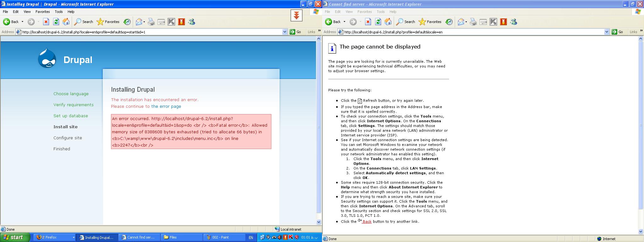Click the EN language indicator in the taskbar
Viewport: 644px width, 242px height.
(x=251, y=238)
